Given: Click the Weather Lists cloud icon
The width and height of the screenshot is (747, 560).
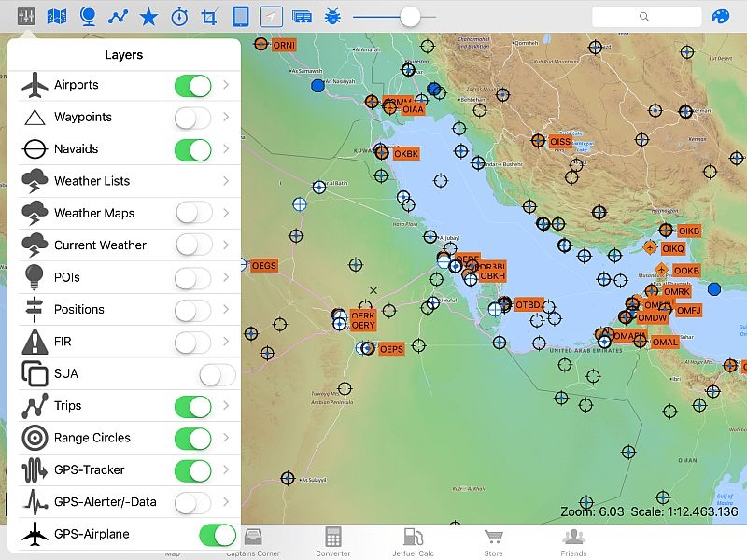Looking at the screenshot, I should click(x=35, y=181).
